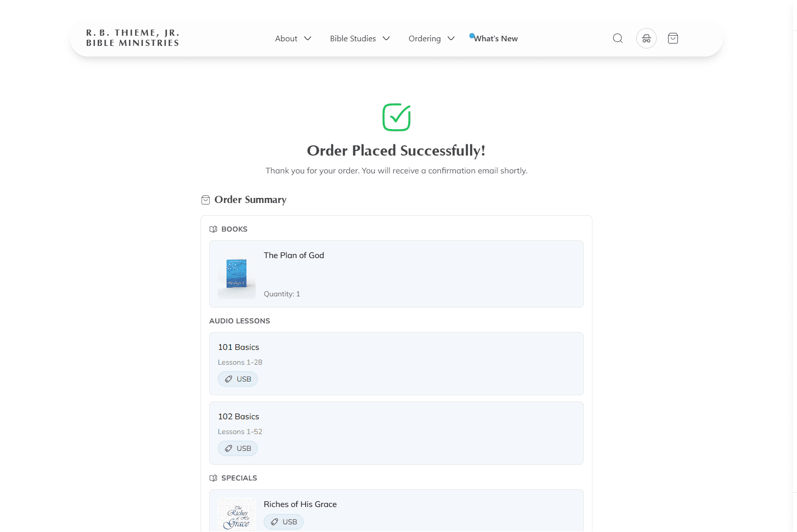797x532 pixels.
Task: Click the open-book icon beside SPECIALS
Action: [x=213, y=478]
